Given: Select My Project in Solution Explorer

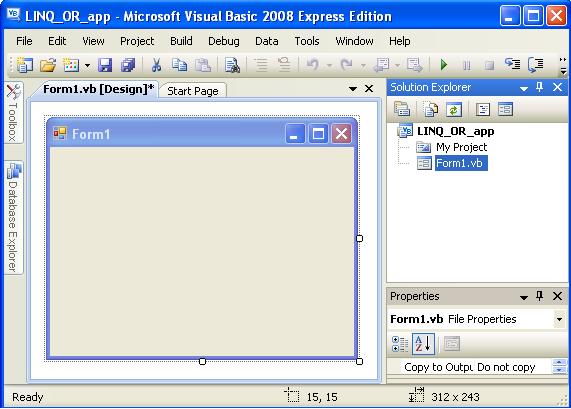Looking at the screenshot, I should pyautogui.click(x=461, y=147).
